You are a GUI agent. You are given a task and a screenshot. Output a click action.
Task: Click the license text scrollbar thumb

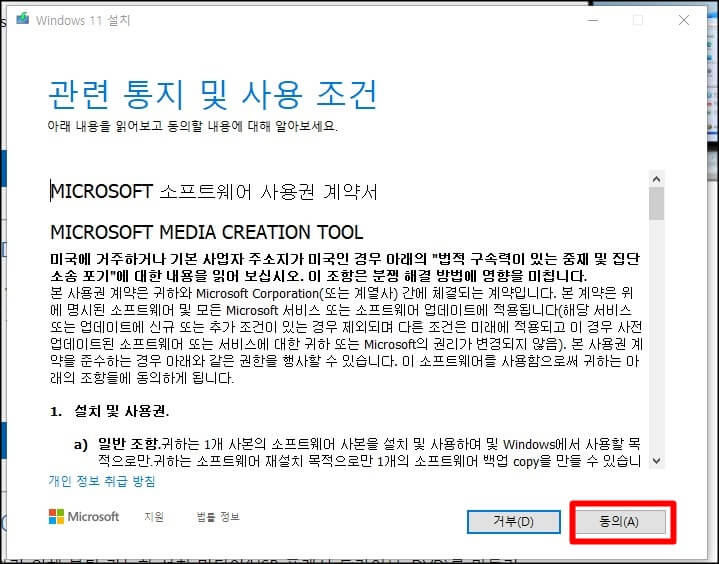[657, 204]
